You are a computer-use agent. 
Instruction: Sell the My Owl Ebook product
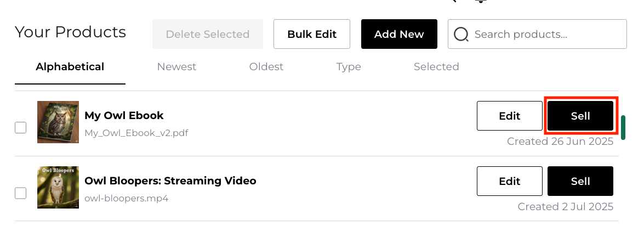[580, 116]
